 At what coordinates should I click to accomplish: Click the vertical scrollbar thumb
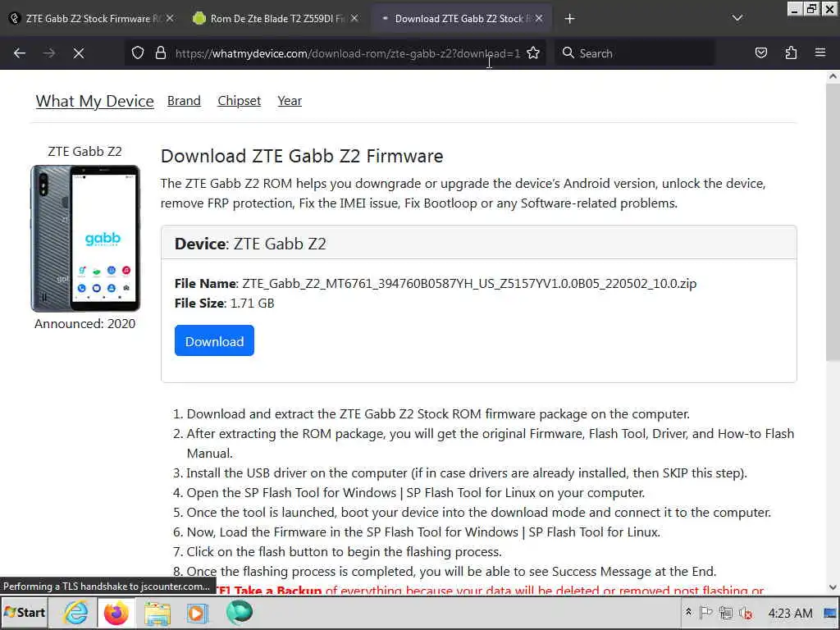[x=833, y=221]
